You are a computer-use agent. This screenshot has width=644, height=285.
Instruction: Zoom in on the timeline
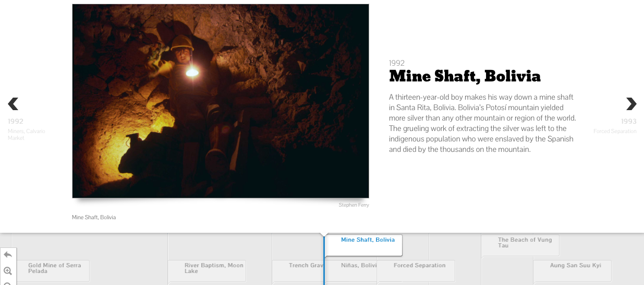pyautogui.click(x=8, y=271)
